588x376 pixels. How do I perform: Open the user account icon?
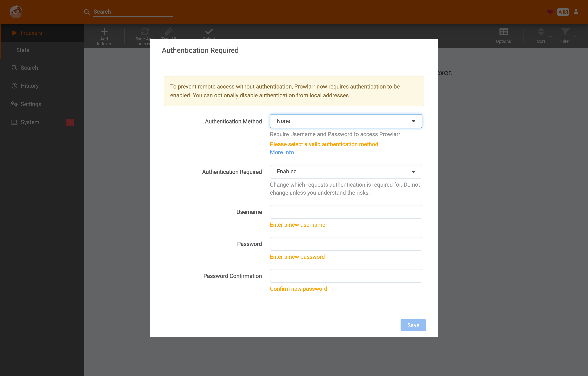pos(576,12)
